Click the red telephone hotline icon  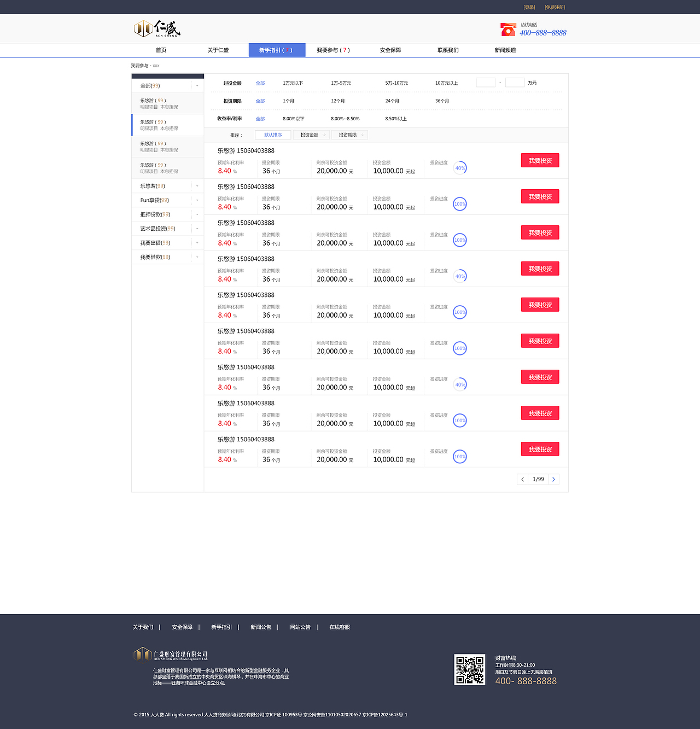tap(508, 30)
